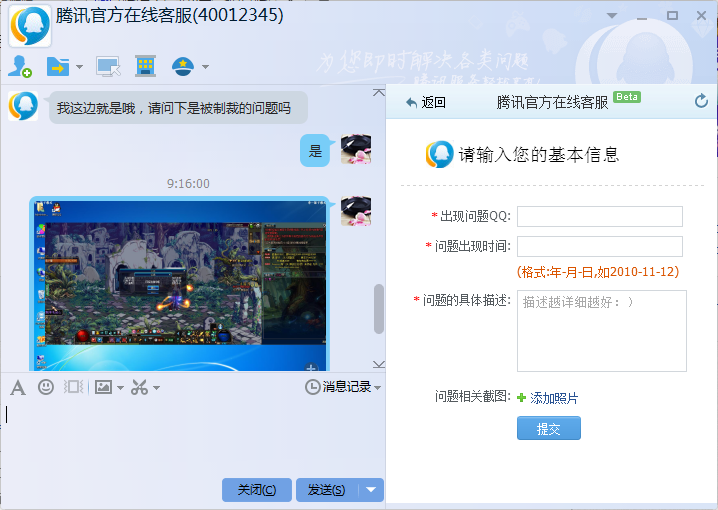
Task: Expand the send file options arrow
Action: click(79, 68)
